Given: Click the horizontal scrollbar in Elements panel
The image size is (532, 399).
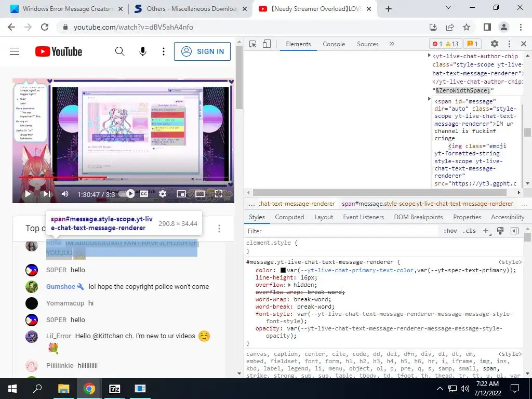Looking at the screenshot, I should pos(379,192).
